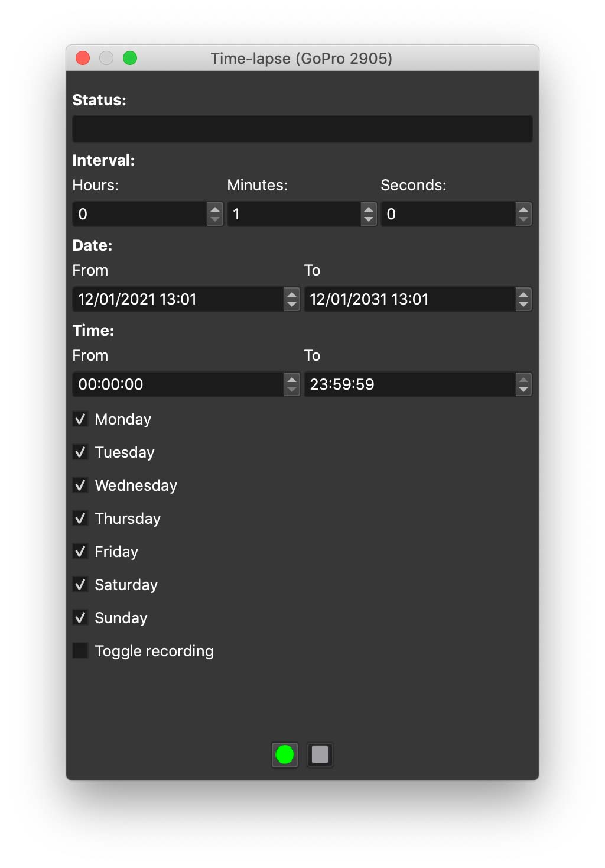Image resolution: width=605 pixels, height=868 pixels.
Task: Click the Minutes interval input field
Action: [294, 214]
